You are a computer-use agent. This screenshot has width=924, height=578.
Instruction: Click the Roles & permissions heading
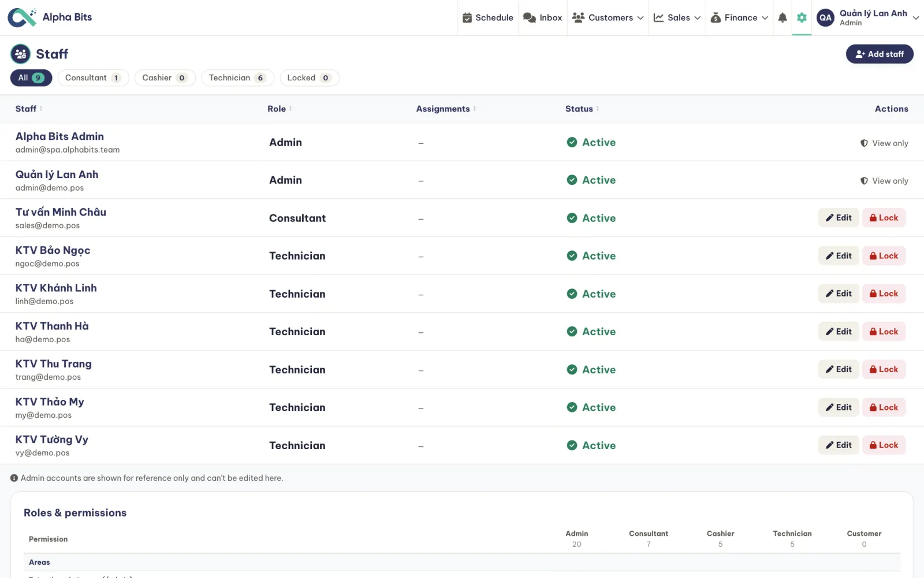[75, 513]
